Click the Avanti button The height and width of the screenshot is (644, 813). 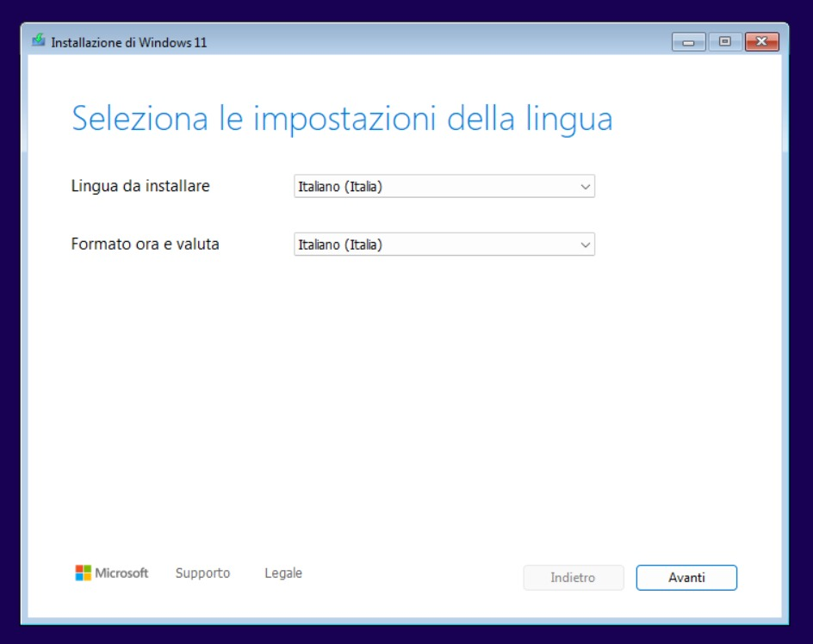point(686,578)
